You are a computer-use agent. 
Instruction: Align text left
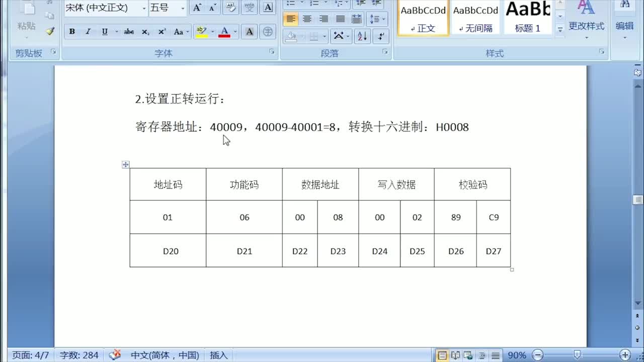(x=290, y=19)
